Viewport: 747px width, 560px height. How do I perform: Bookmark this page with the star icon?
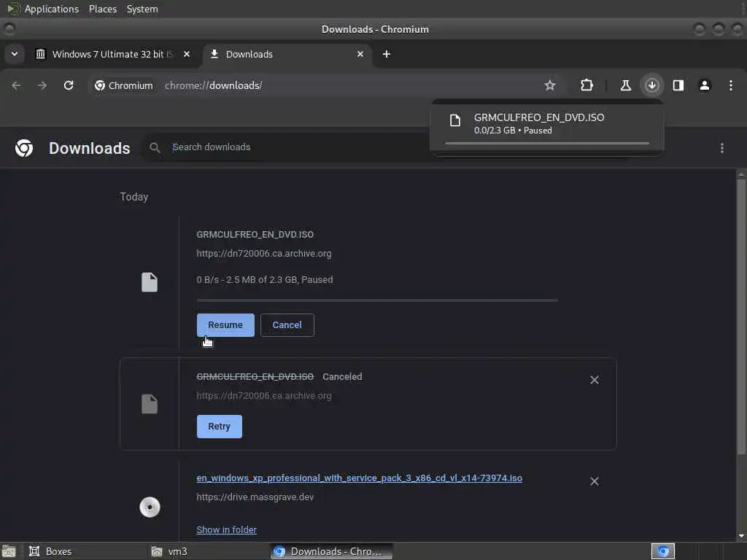tap(550, 85)
